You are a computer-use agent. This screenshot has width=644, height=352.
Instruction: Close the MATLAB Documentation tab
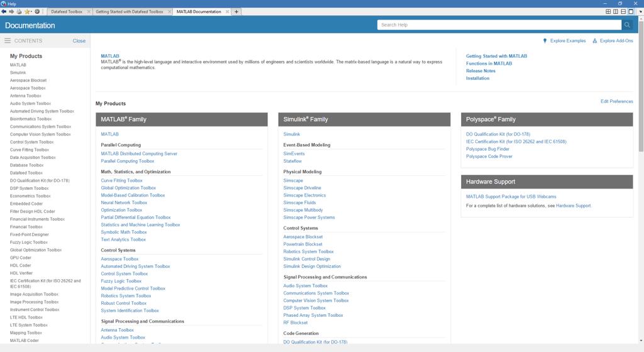228,11
